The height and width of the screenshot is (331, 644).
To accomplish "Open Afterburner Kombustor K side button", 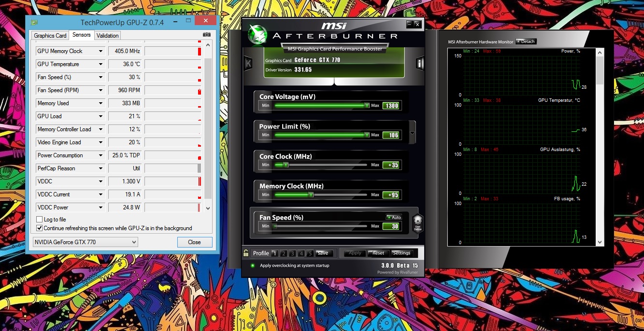I will [248, 63].
